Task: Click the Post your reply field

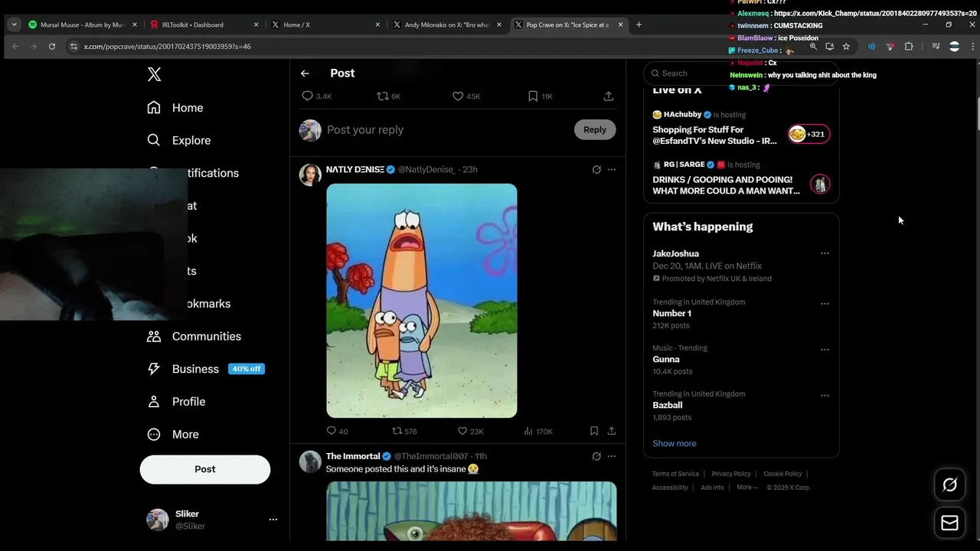Action: [x=446, y=130]
